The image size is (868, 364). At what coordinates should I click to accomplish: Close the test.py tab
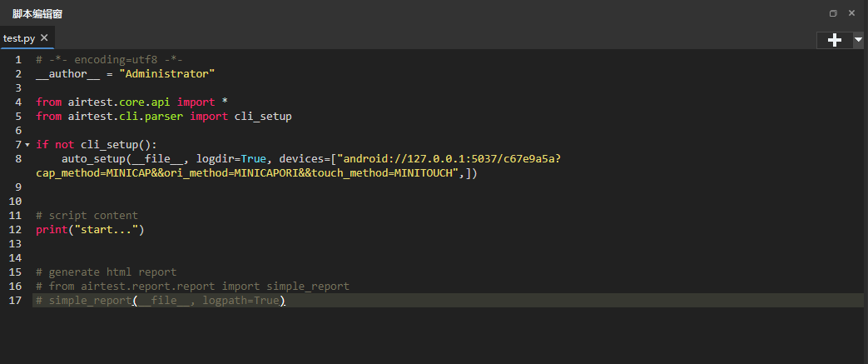[x=44, y=37]
